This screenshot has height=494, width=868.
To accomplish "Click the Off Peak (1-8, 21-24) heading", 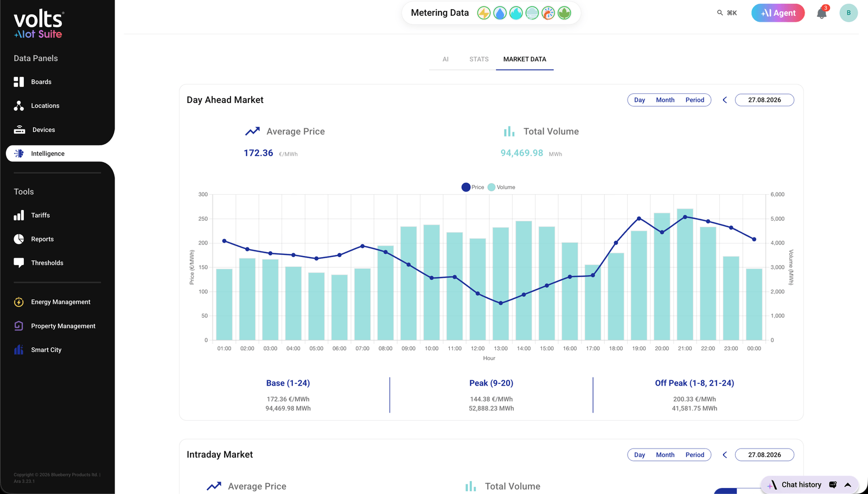I will (694, 383).
